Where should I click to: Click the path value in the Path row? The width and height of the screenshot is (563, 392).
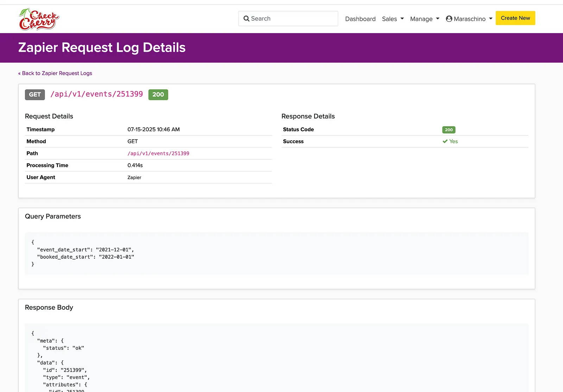pyautogui.click(x=158, y=153)
